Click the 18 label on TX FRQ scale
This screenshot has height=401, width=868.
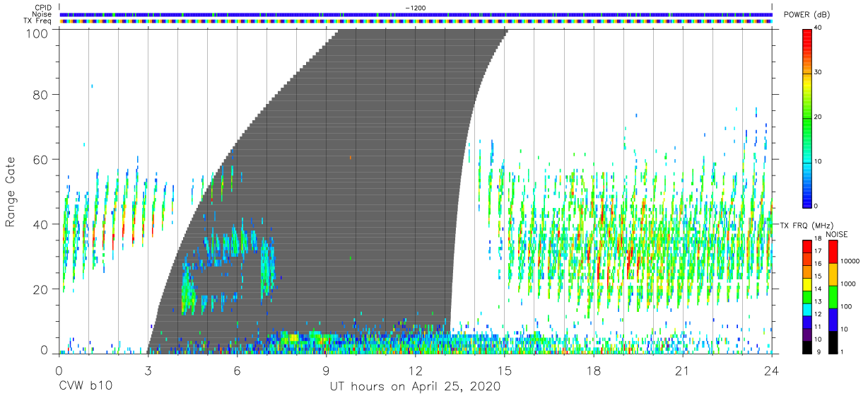(x=819, y=240)
